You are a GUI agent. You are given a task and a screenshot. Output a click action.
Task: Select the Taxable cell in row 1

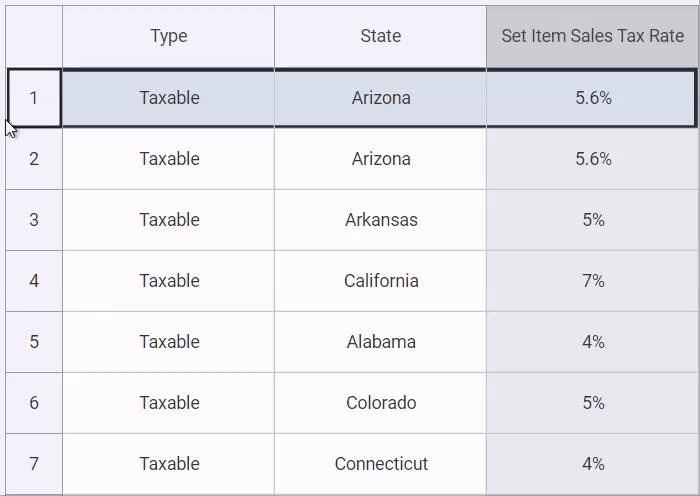[x=169, y=98]
